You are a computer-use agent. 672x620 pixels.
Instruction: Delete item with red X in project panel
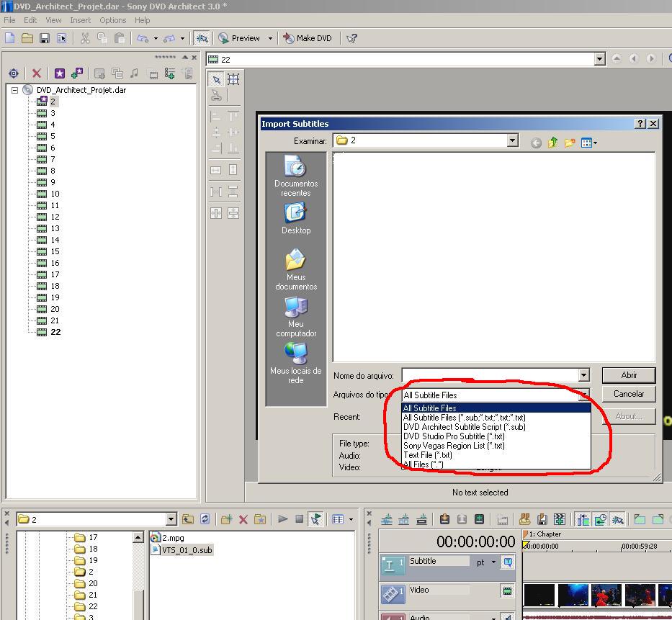coord(37,73)
